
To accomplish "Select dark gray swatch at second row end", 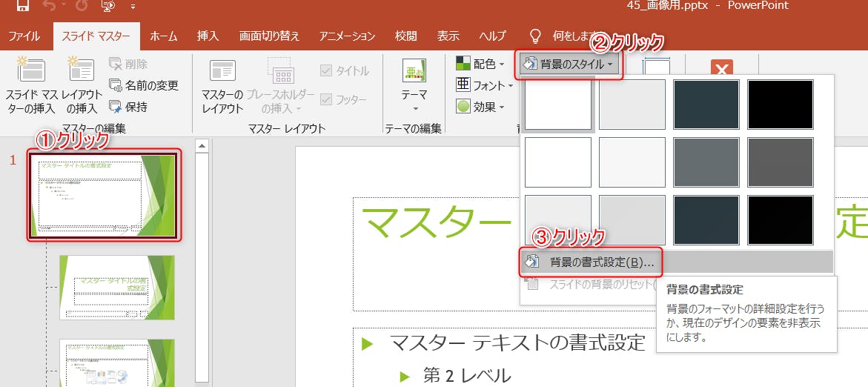I will tap(781, 162).
